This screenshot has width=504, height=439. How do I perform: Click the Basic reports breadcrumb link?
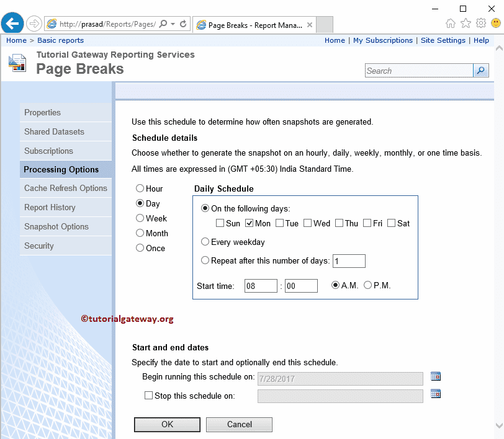pyautogui.click(x=60, y=40)
